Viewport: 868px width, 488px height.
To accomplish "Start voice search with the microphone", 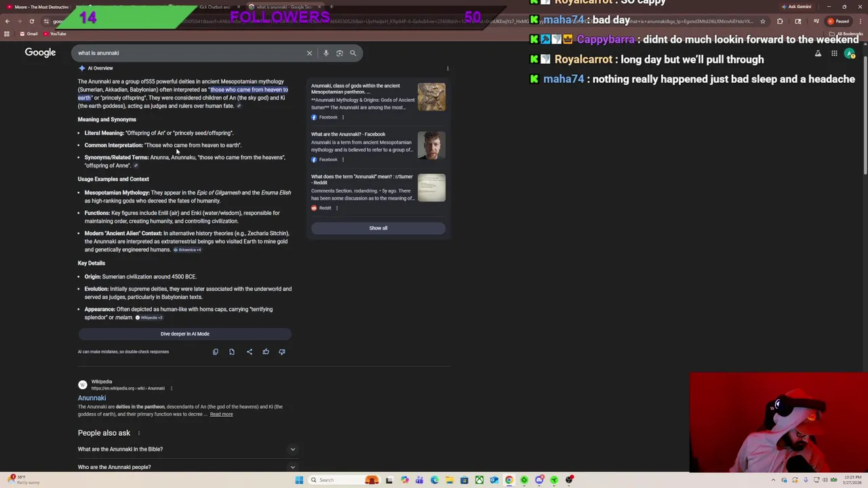I will (x=325, y=53).
